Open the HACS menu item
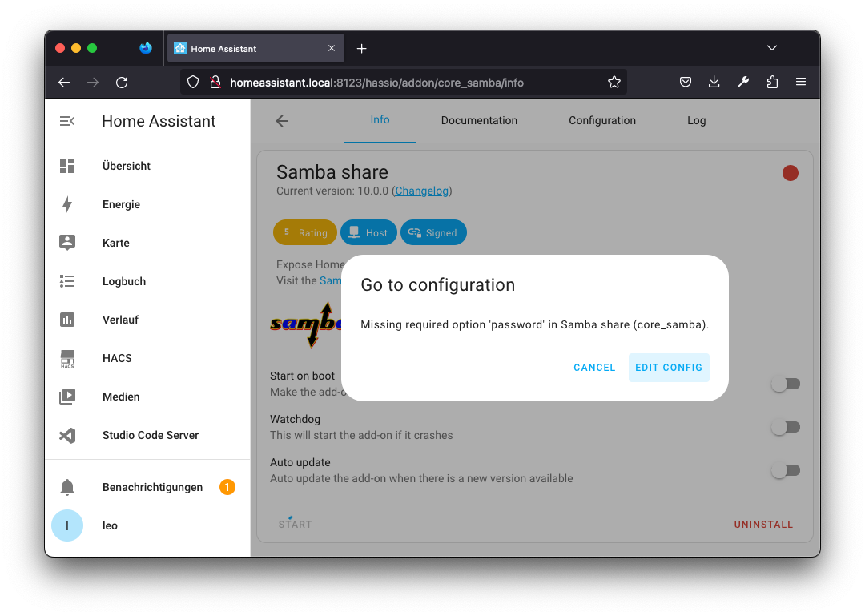The height and width of the screenshot is (616, 865). (147, 358)
